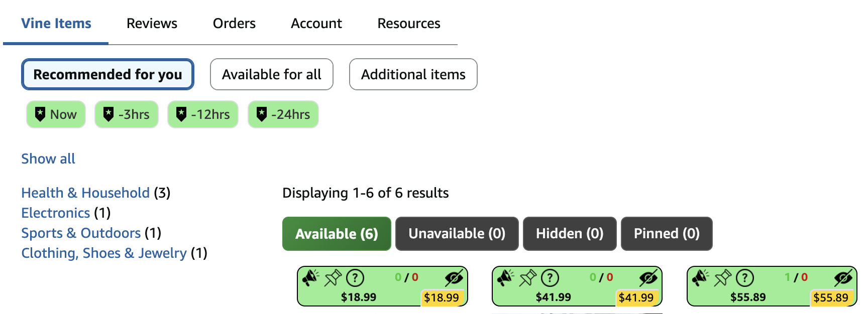The width and height of the screenshot is (868, 314).
Task: Switch to the Orders tab
Action: [x=234, y=24]
